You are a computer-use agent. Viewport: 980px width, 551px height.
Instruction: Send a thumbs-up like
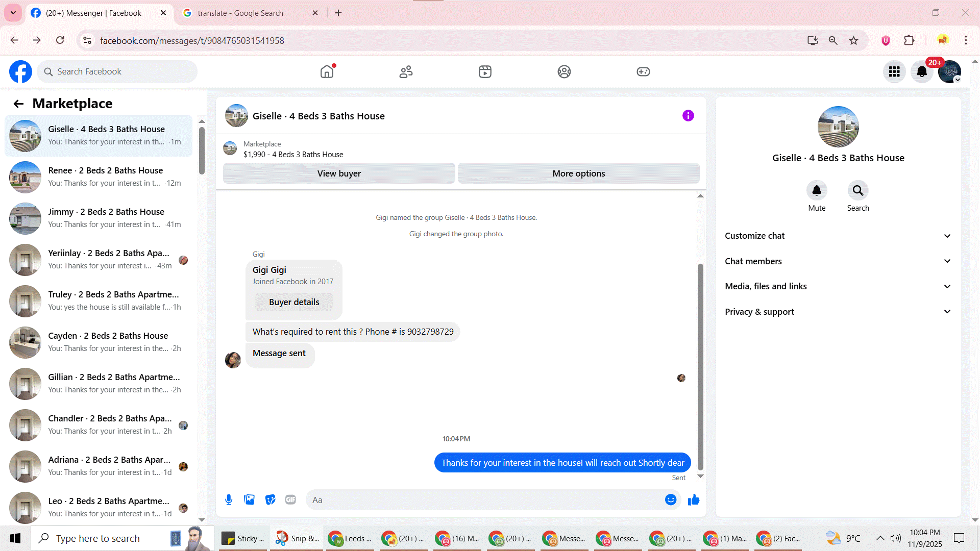point(693,500)
